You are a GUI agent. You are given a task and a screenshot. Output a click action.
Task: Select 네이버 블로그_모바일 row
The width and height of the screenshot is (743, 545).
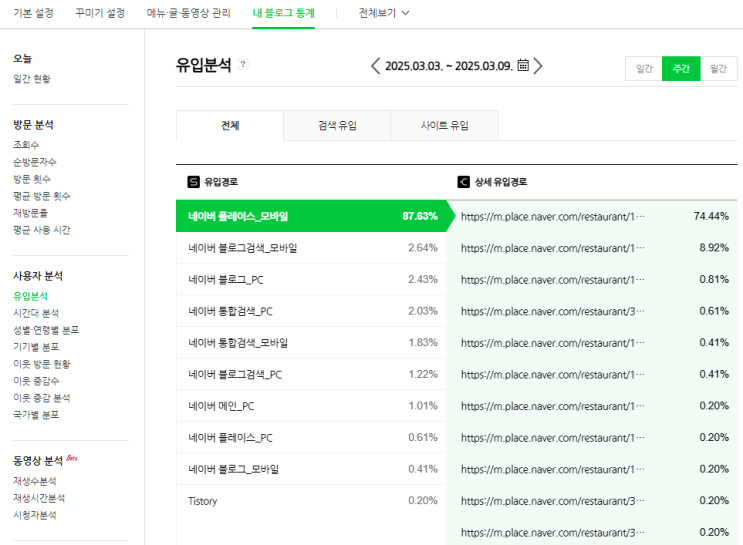pyautogui.click(x=311, y=469)
